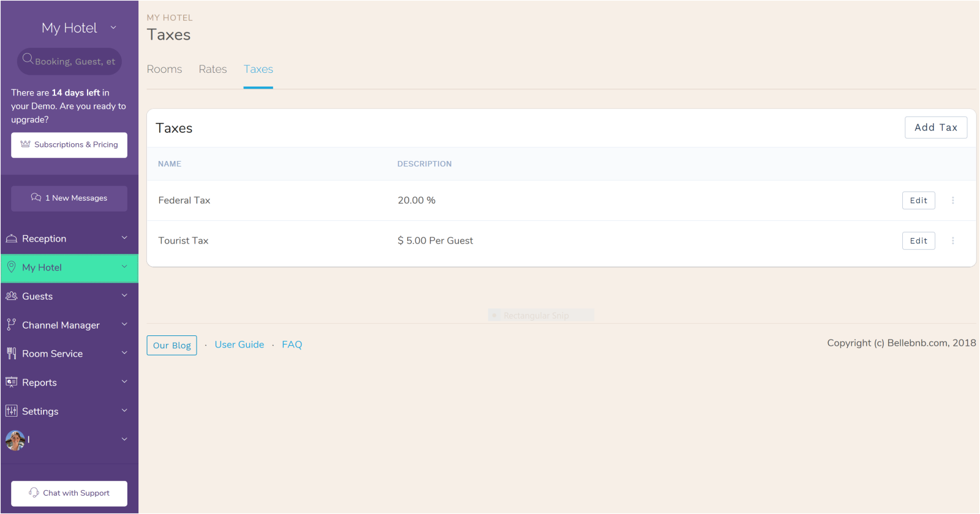This screenshot has height=514, width=980.
Task: Click the headset icon on Chat with Support
Action: click(34, 493)
